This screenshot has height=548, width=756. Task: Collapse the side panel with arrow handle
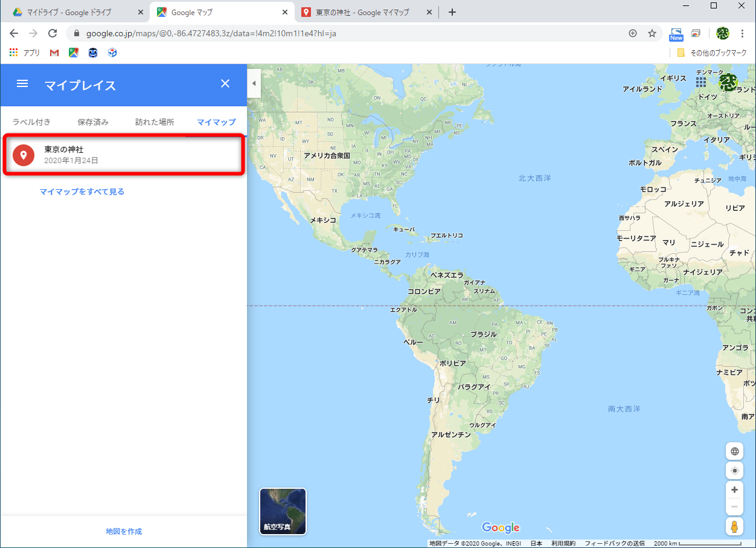254,83
